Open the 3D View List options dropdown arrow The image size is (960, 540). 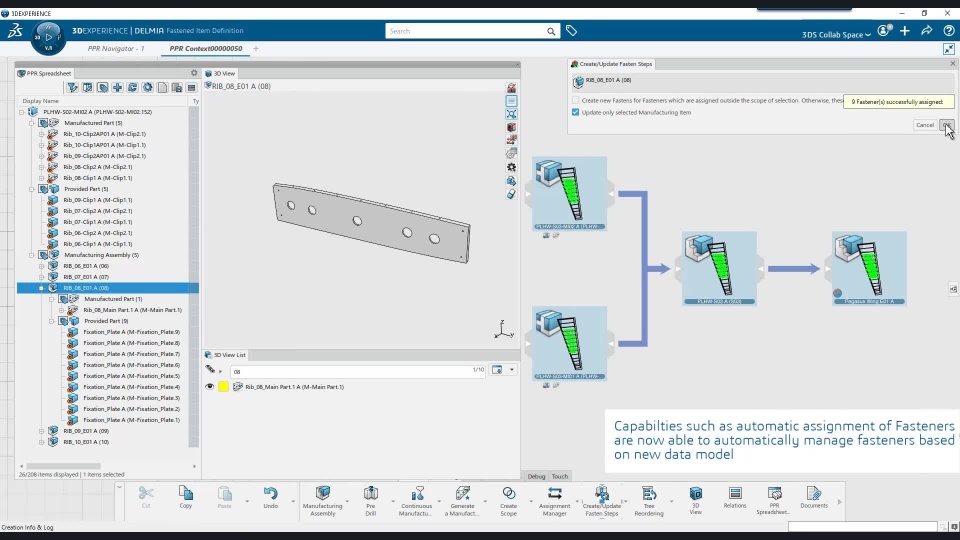pyautogui.click(x=512, y=370)
